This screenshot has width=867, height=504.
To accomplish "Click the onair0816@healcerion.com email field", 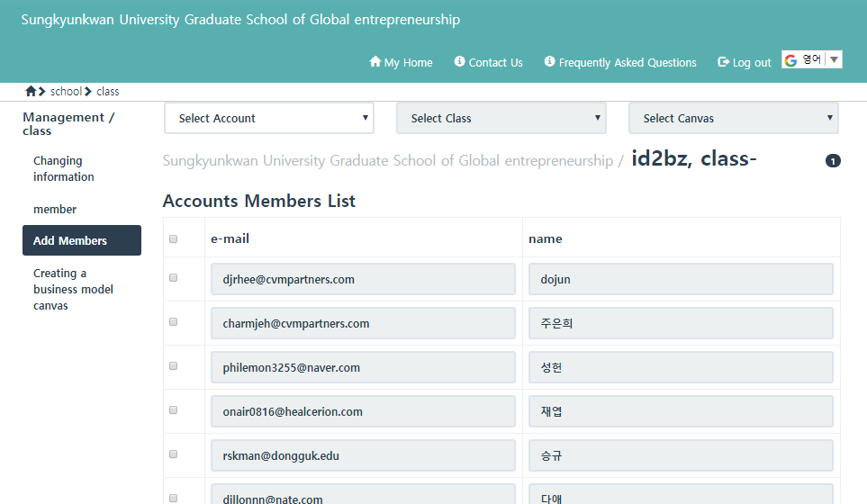I will (x=364, y=411).
